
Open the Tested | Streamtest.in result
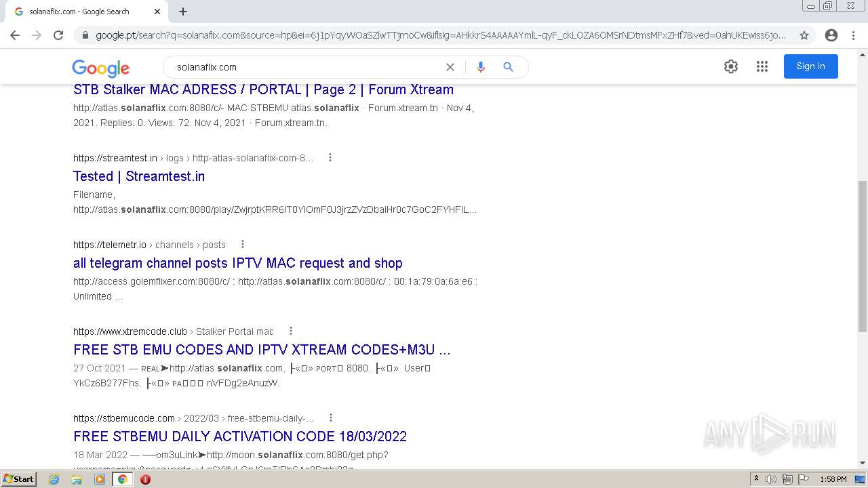pyautogui.click(x=139, y=176)
